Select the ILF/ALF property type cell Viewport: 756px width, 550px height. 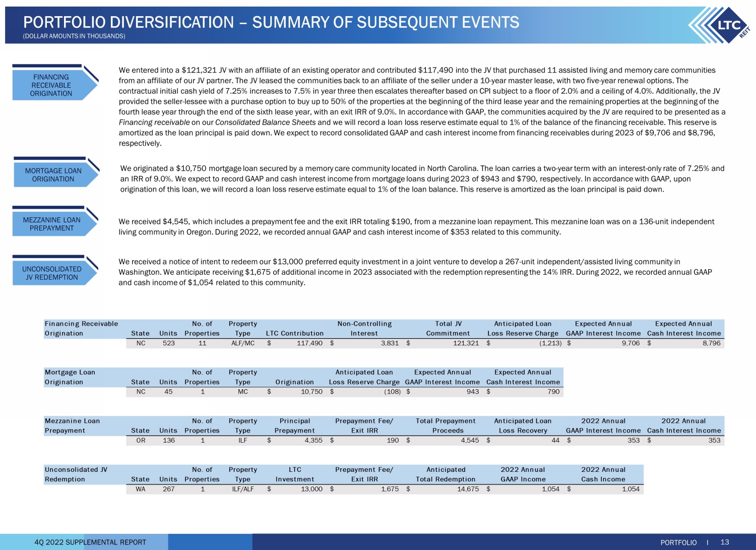pyautogui.click(x=242, y=489)
